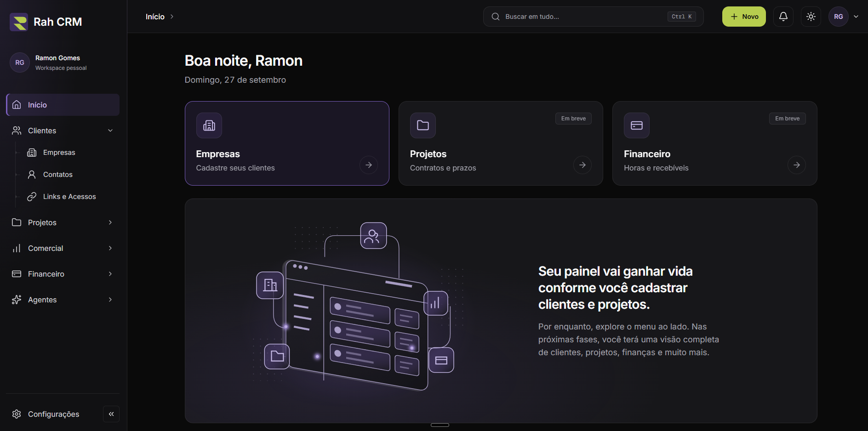Screen dimensions: 868x431
Task: Click the Ramon Gomes workspace name
Action: point(57,58)
